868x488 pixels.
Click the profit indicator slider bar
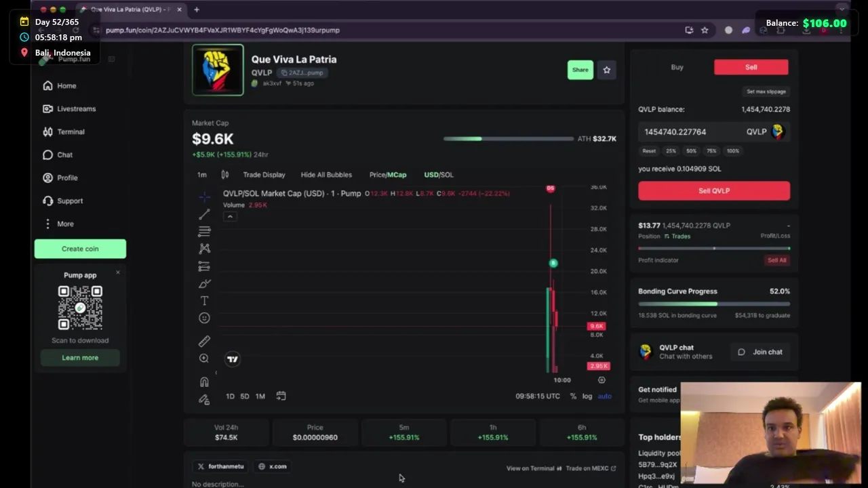(x=714, y=249)
